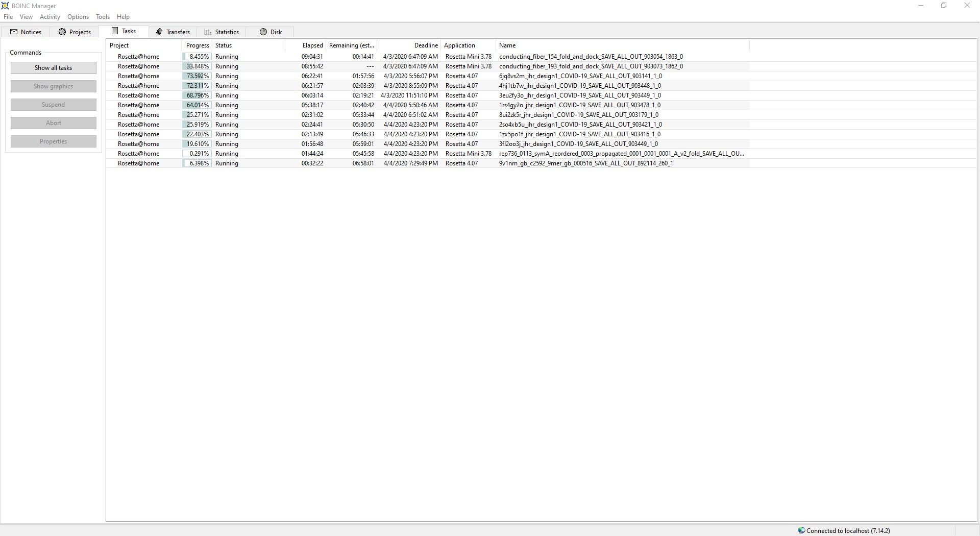Open the Activity menu
Viewport: 980px width, 536px height.
[50, 17]
